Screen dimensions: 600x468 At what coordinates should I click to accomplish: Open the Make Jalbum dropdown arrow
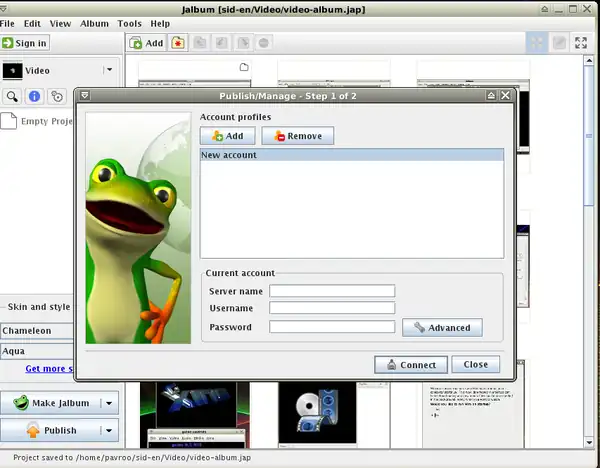[109, 403]
